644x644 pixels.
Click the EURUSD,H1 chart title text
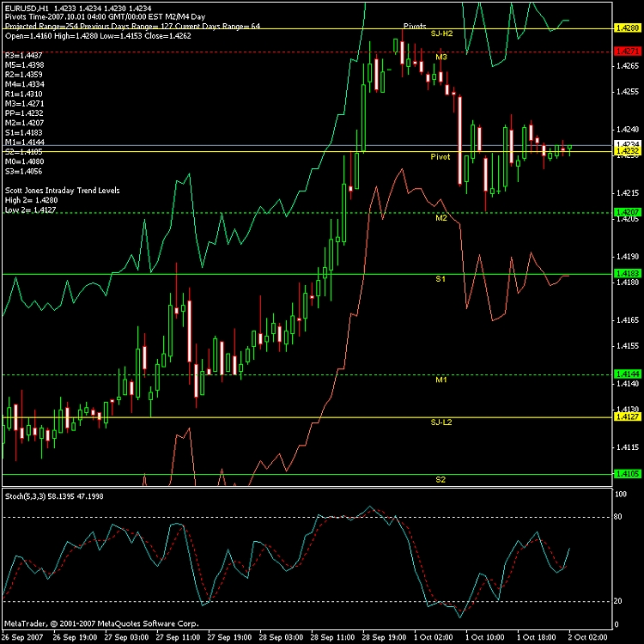(27, 7)
